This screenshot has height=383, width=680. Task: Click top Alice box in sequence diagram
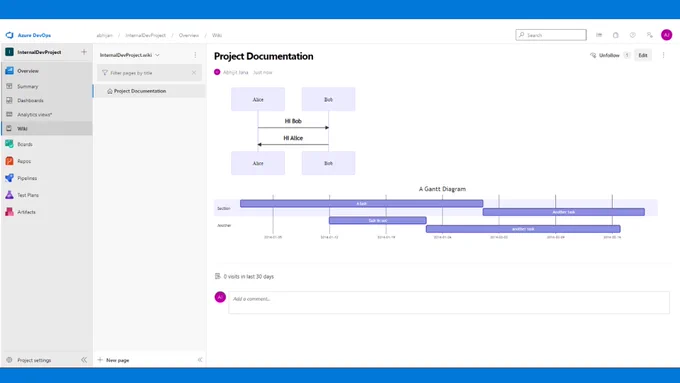click(258, 99)
